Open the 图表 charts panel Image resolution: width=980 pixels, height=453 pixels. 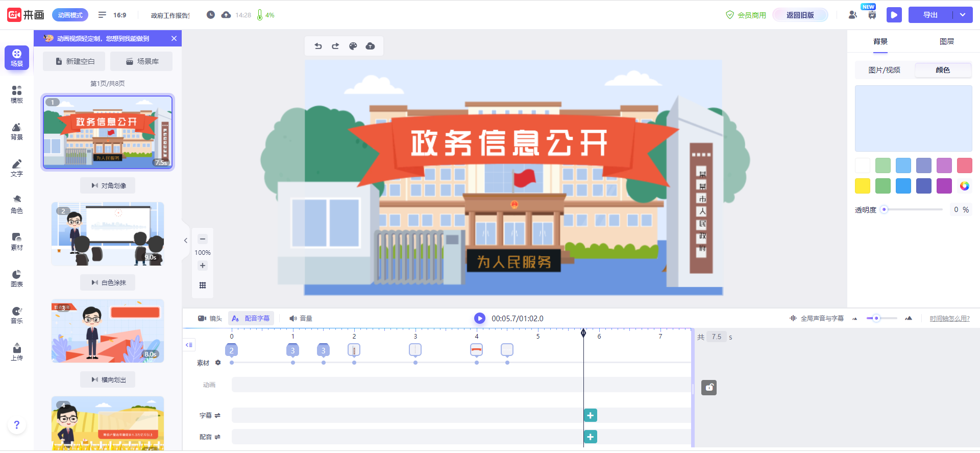pos(17,278)
